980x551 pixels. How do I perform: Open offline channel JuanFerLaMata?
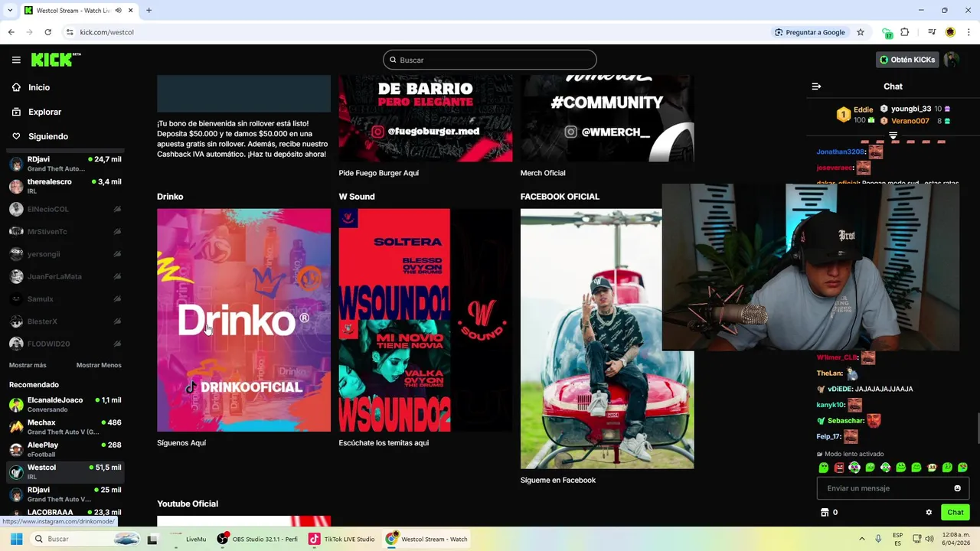tap(64, 276)
